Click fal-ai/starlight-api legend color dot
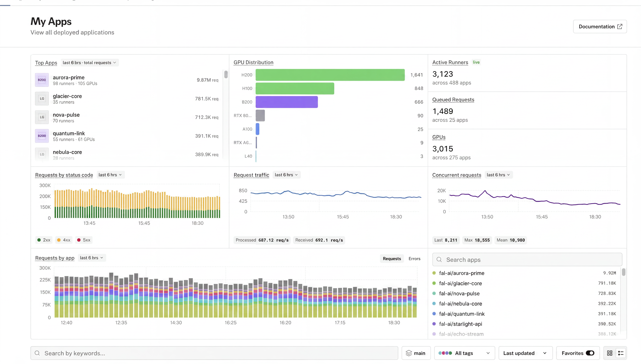Screen dimensions: 641x364 coord(434,324)
